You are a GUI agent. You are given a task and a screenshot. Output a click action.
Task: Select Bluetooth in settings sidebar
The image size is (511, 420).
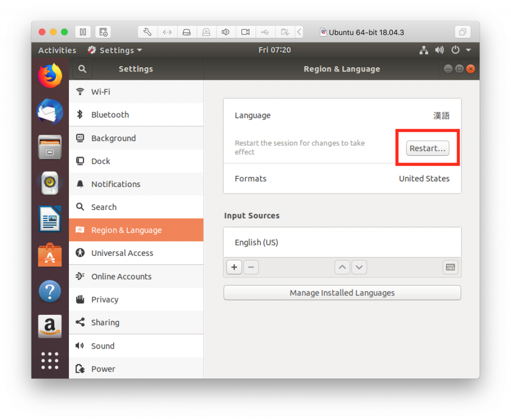[136, 115]
